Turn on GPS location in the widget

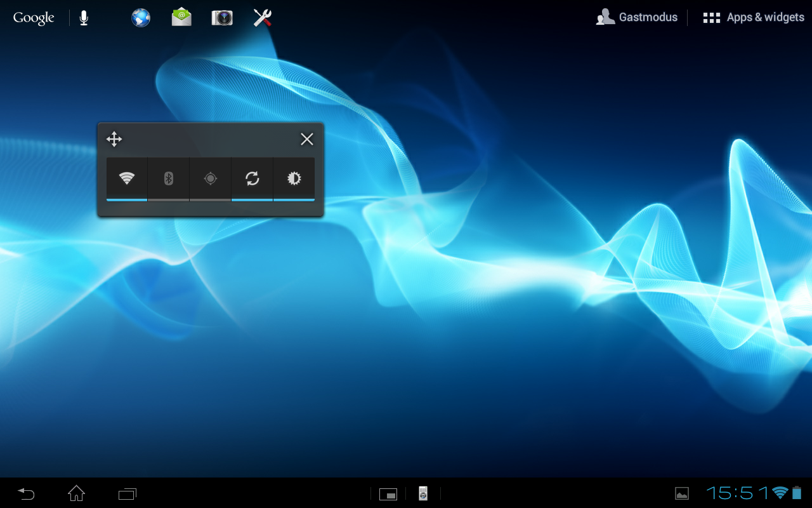point(211,179)
